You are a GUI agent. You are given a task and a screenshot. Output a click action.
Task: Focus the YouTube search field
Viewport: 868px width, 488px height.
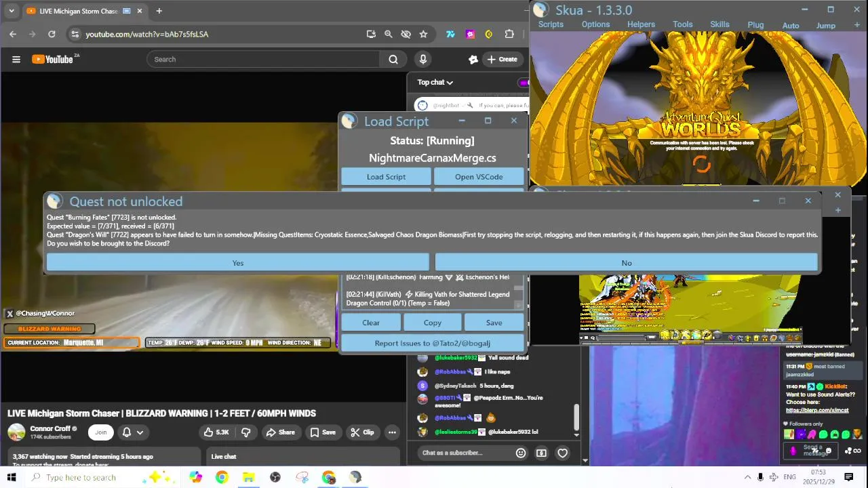coord(264,60)
